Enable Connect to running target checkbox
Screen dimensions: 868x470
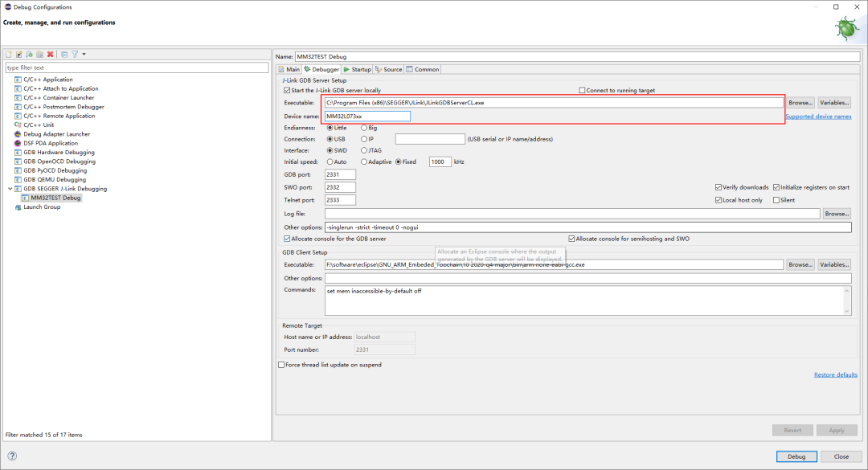[582, 90]
